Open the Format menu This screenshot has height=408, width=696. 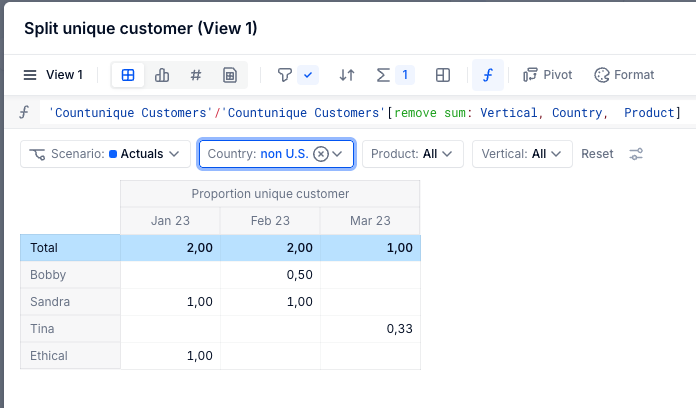click(624, 75)
